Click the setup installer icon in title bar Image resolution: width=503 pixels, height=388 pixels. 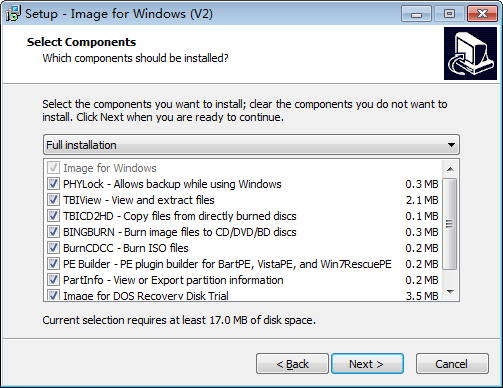coord(13,14)
